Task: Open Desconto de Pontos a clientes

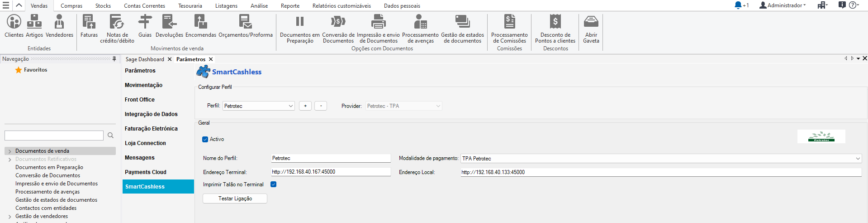Action: pyautogui.click(x=555, y=29)
